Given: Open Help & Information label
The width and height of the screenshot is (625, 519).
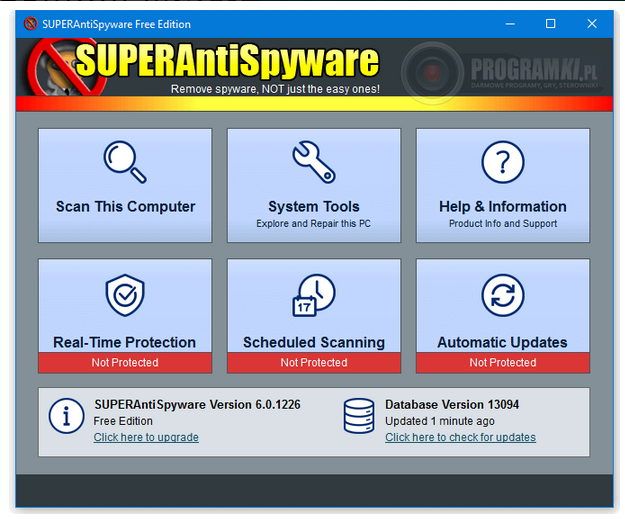Looking at the screenshot, I should (503, 206).
